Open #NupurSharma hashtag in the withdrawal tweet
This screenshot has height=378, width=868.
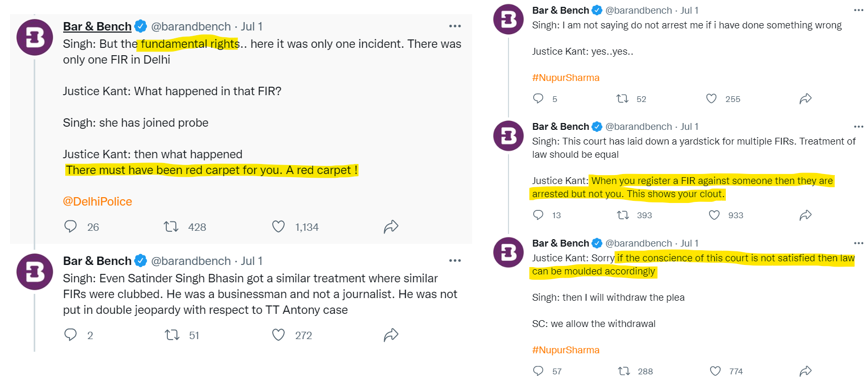(x=565, y=350)
